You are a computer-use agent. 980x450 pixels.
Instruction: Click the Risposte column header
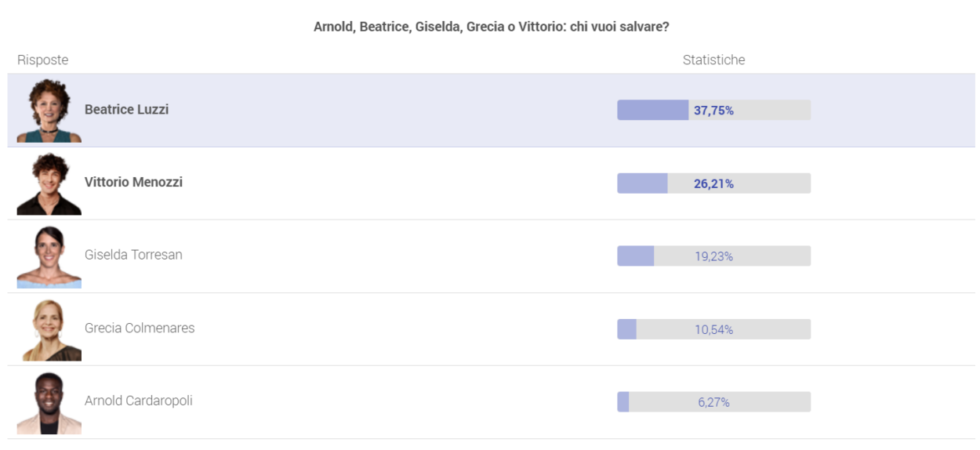coord(42,60)
